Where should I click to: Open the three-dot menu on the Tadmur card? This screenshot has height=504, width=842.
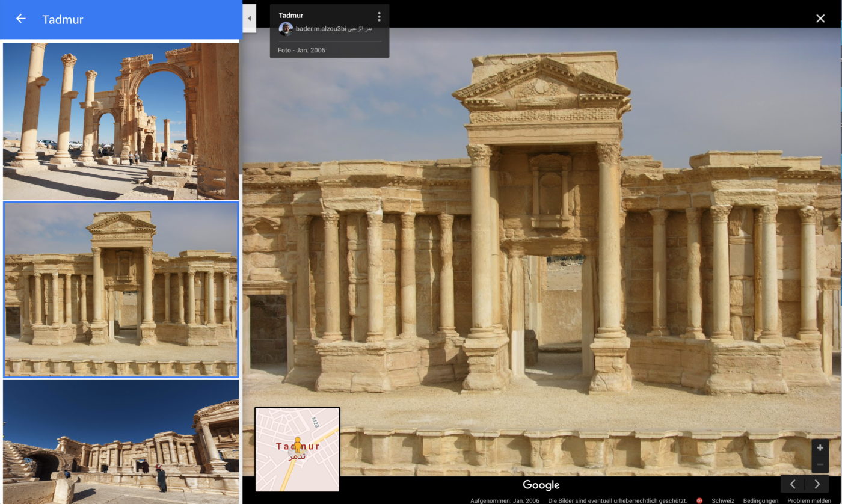click(378, 17)
